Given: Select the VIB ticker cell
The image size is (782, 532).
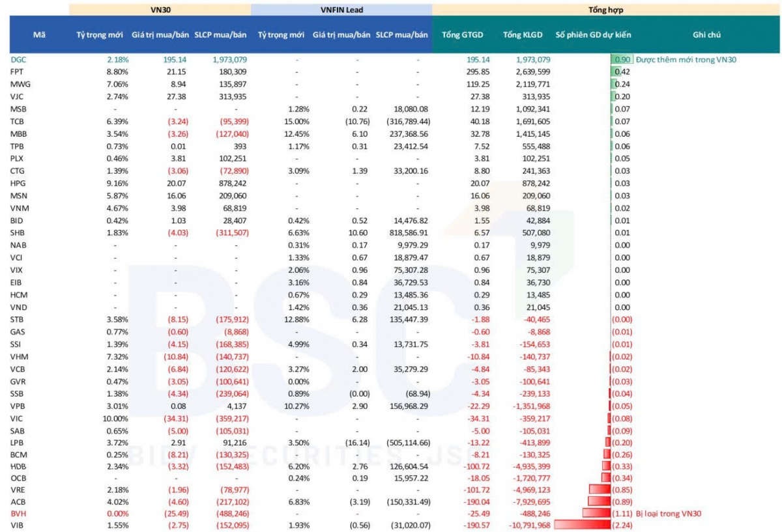Looking at the screenshot, I should pos(17,525).
